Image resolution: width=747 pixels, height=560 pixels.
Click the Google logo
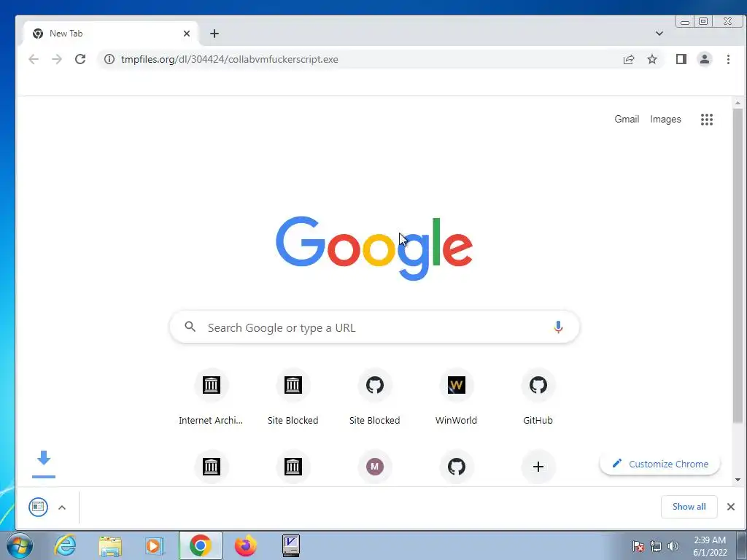[x=374, y=248]
